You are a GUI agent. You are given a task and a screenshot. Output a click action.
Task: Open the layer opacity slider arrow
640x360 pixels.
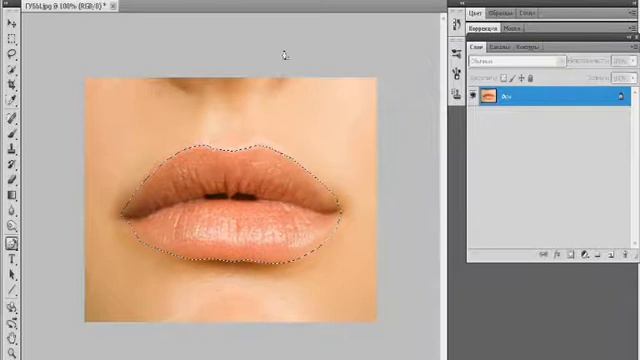tap(633, 61)
